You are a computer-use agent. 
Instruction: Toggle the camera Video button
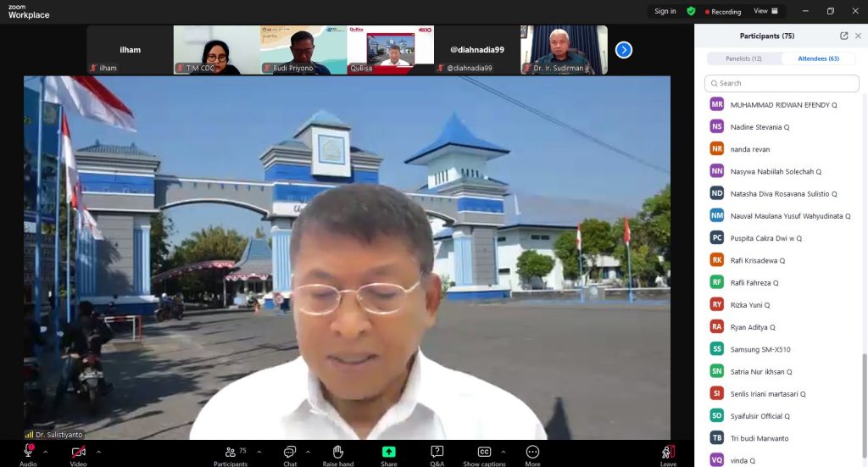pos(78,452)
